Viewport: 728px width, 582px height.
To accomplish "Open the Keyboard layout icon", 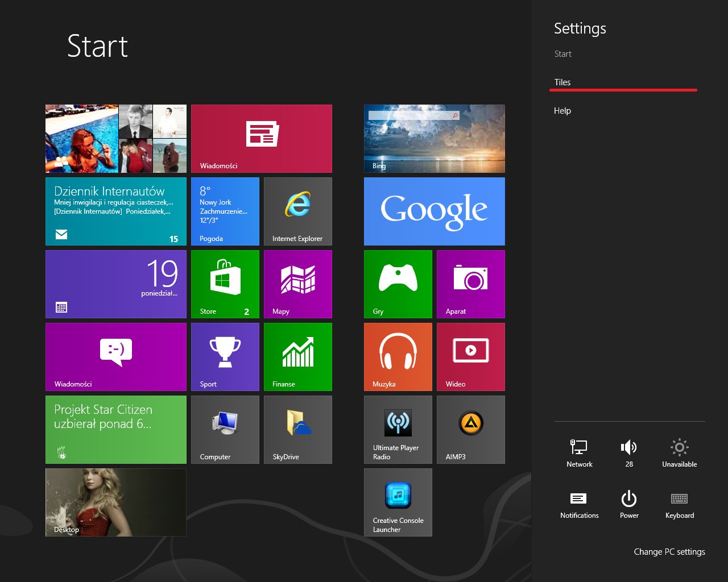I will [x=679, y=504].
